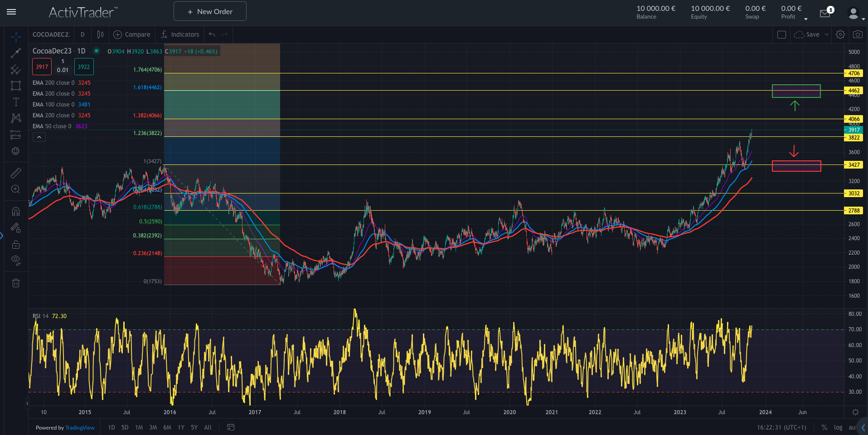Toggle hide all drawings eye icon
868x435 pixels.
point(16,260)
